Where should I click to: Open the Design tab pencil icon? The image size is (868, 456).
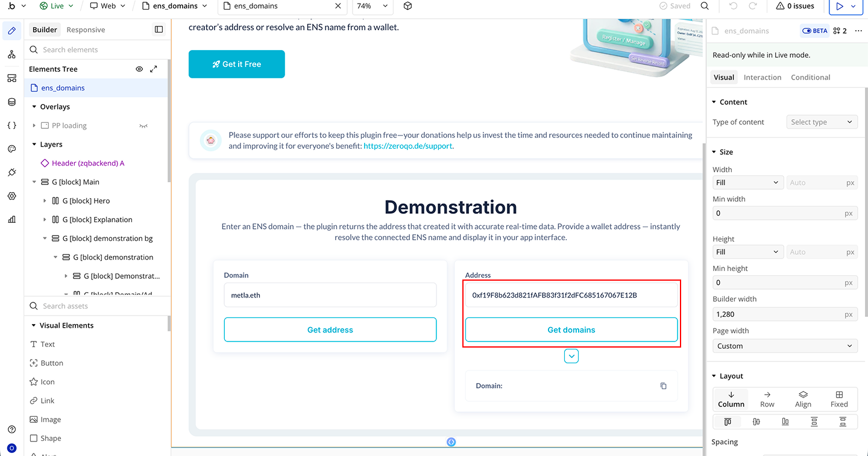pyautogui.click(x=11, y=30)
